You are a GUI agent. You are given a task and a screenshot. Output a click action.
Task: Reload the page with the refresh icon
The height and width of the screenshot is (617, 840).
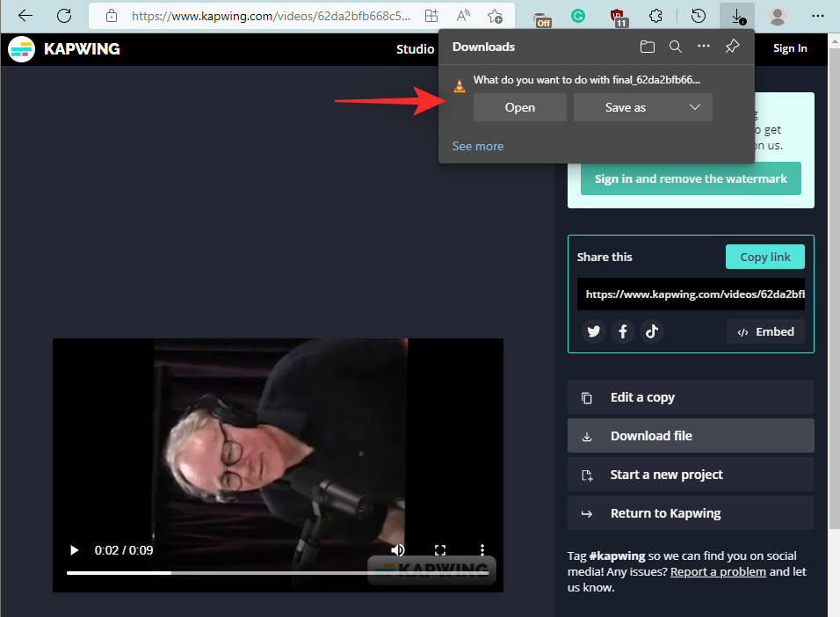pyautogui.click(x=64, y=16)
